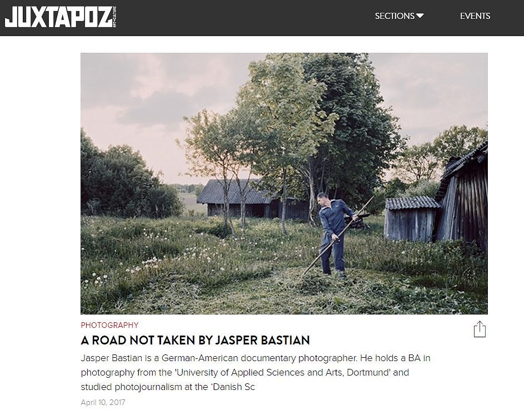Go to the EVENTS page

(x=475, y=16)
